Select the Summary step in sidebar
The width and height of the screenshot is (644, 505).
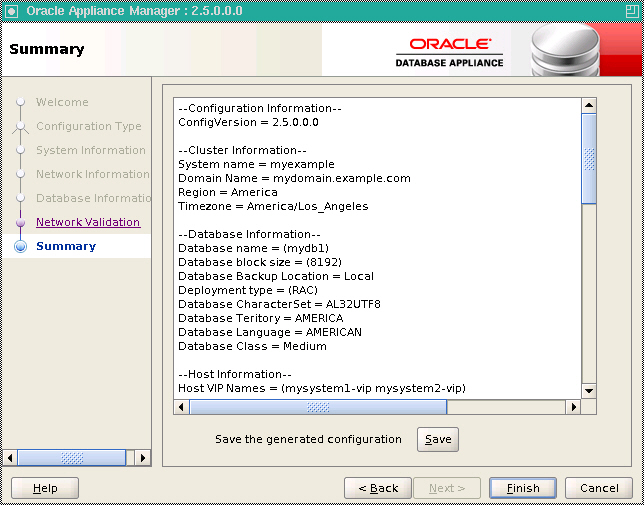[66, 246]
